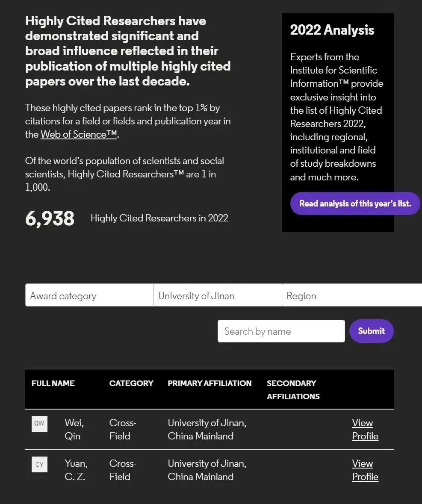This screenshot has height=504, width=422.
Task: Focus the Search by name field
Action: point(281,331)
